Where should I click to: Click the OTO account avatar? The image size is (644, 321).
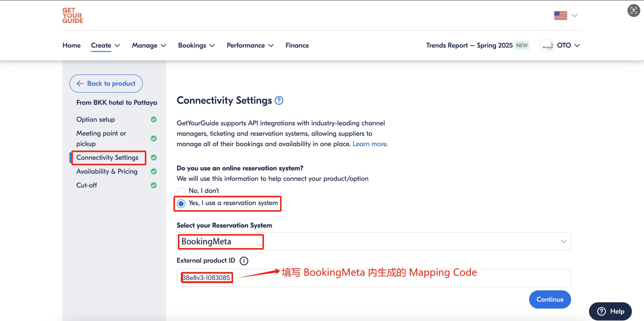(547, 46)
